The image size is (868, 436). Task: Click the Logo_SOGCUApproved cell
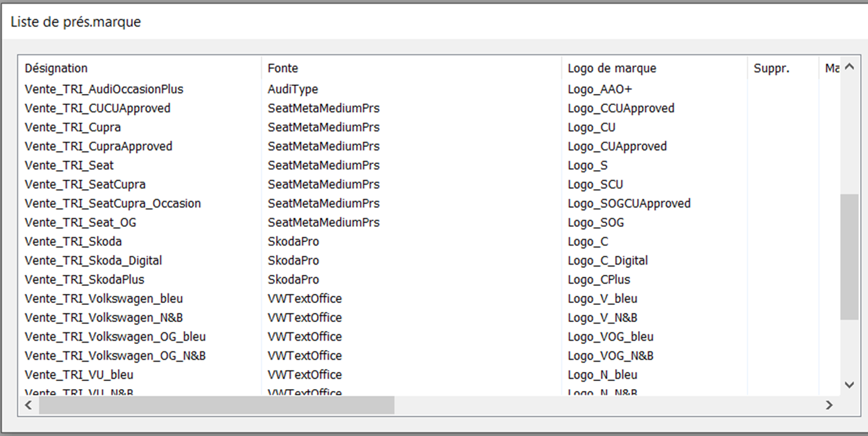coord(629,202)
